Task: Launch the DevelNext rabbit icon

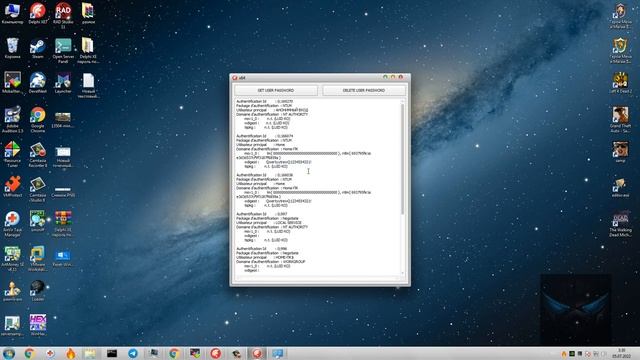Action: (x=38, y=83)
